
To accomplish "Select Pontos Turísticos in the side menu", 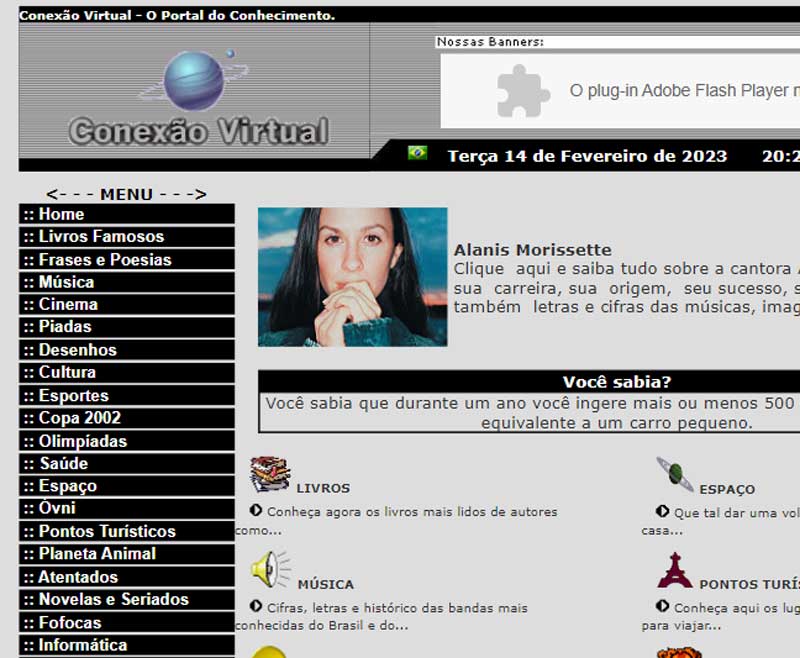I will click(127, 531).
